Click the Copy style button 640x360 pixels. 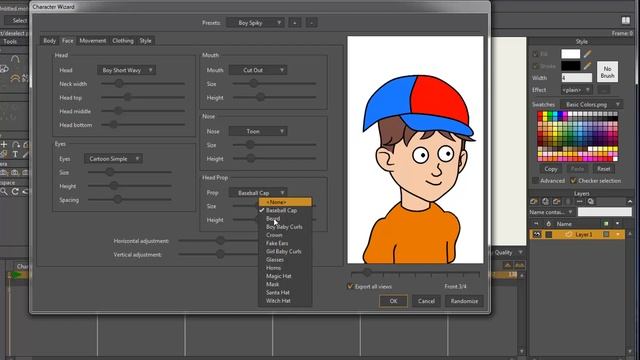point(551,169)
